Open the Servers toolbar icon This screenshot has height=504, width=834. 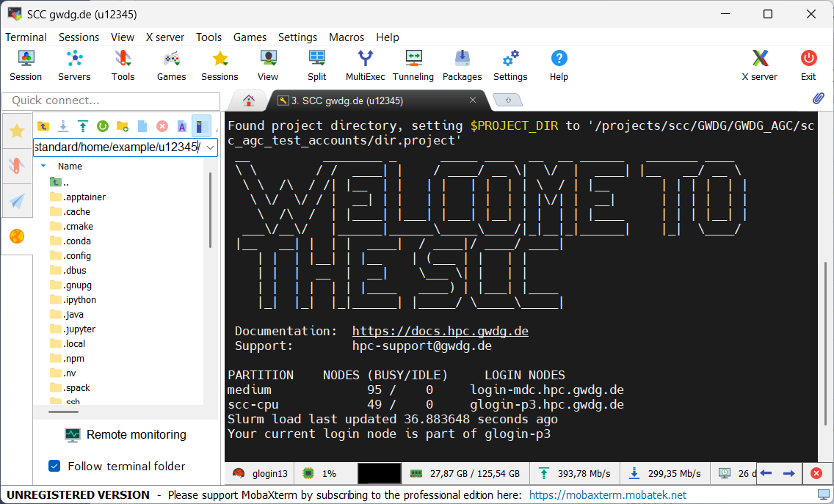(x=74, y=65)
